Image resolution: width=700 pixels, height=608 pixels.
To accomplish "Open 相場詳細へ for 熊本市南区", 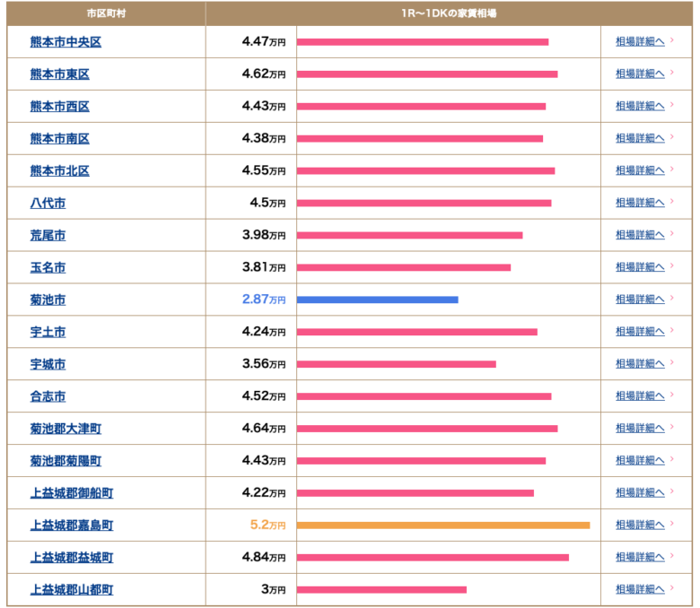I will [639, 138].
